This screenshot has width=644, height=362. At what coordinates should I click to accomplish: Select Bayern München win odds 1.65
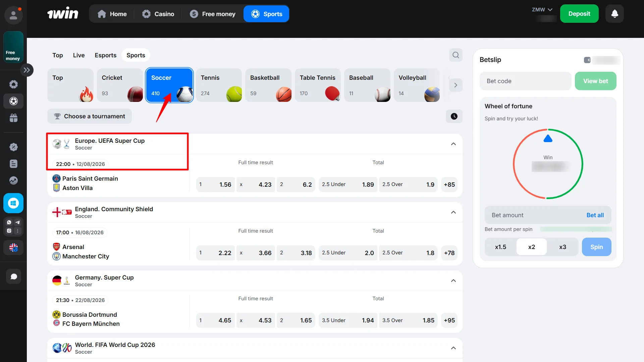[x=296, y=320]
